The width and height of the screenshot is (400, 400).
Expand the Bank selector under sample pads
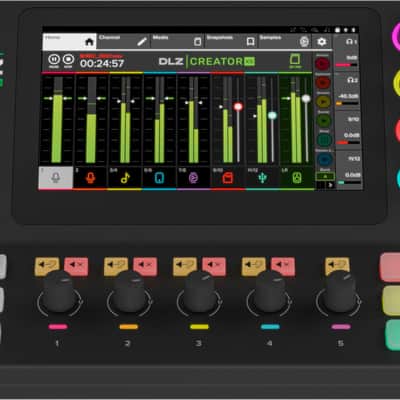325,176
